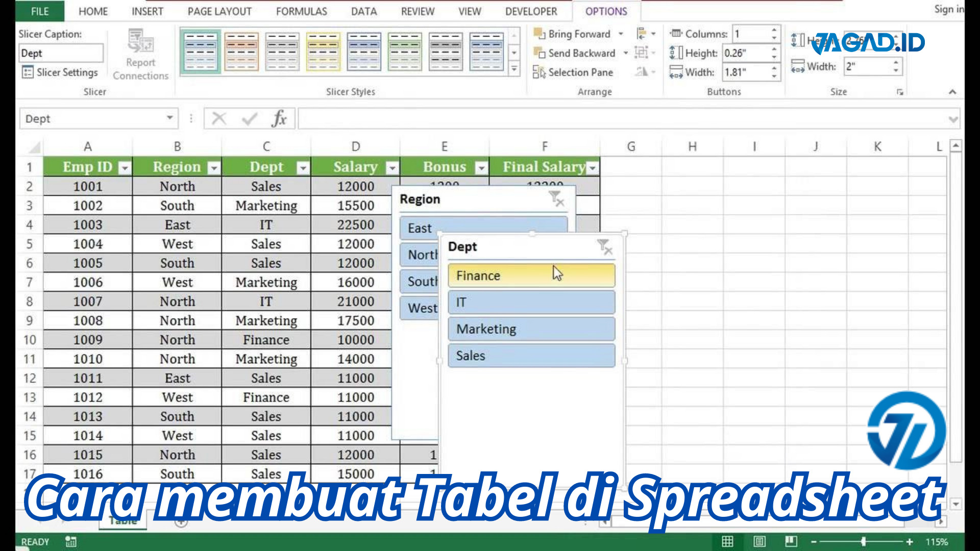Click the INSERT ribbon tab

coord(146,11)
